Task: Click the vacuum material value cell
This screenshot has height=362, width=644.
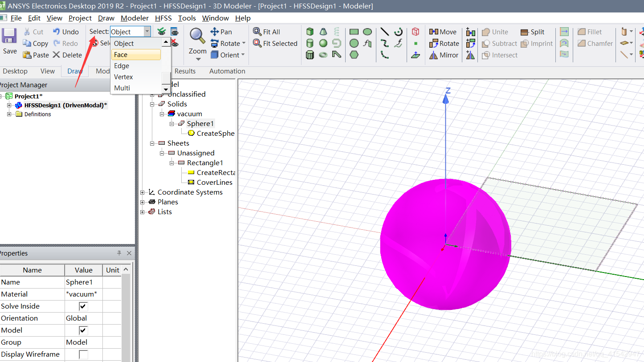Action: point(84,294)
